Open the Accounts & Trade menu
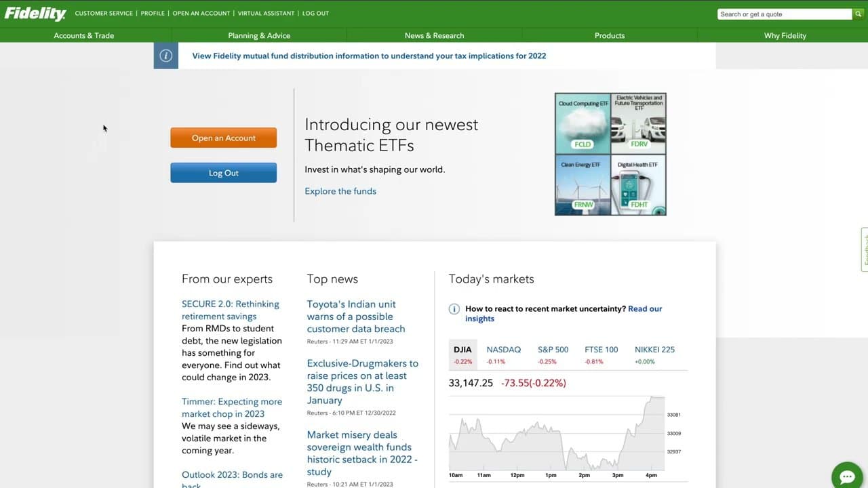 (x=84, y=35)
